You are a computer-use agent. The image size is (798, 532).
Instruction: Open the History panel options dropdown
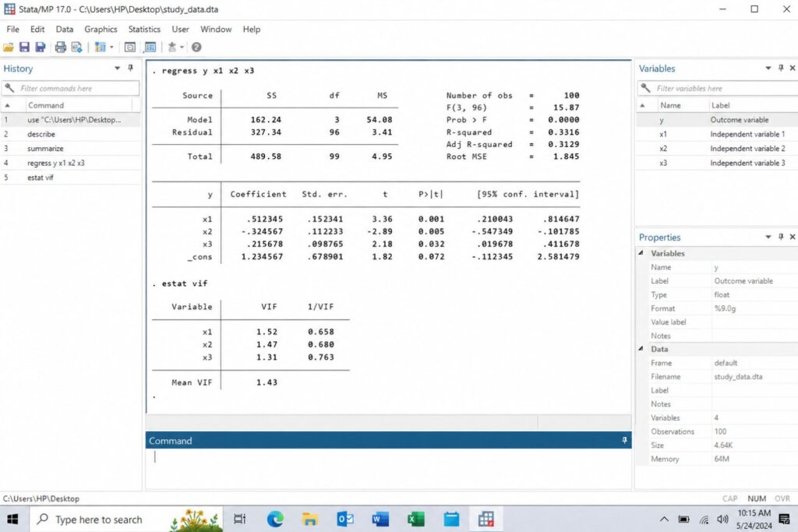point(118,68)
